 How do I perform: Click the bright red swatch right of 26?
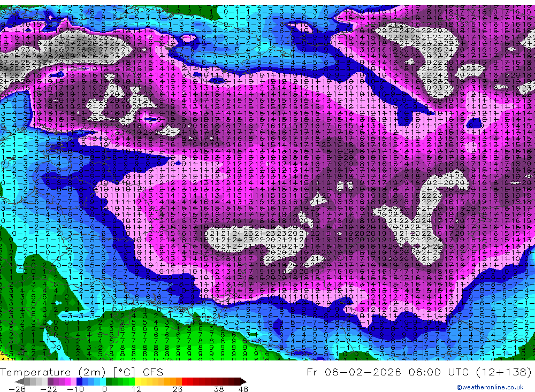click(x=185, y=381)
